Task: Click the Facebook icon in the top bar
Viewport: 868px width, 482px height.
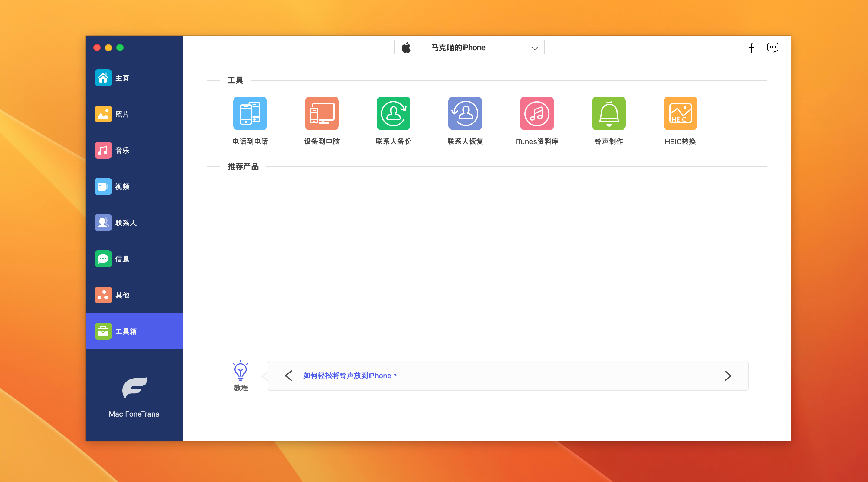Action: click(x=751, y=48)
